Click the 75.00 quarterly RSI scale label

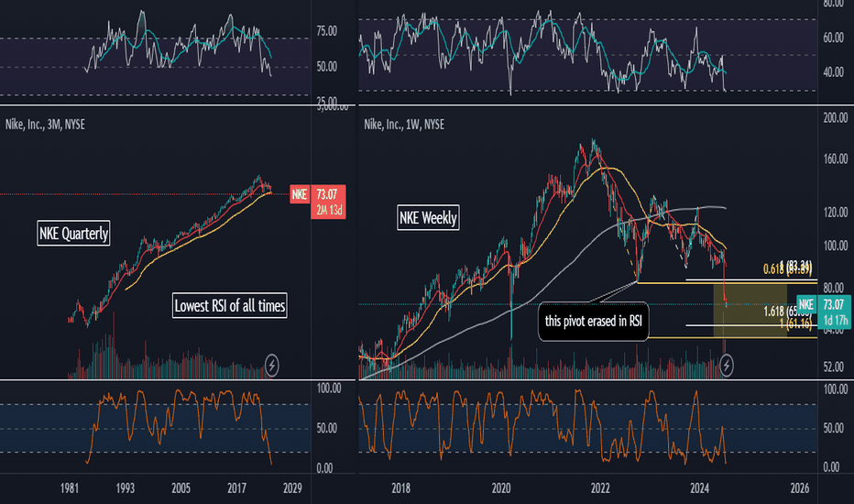327,31
